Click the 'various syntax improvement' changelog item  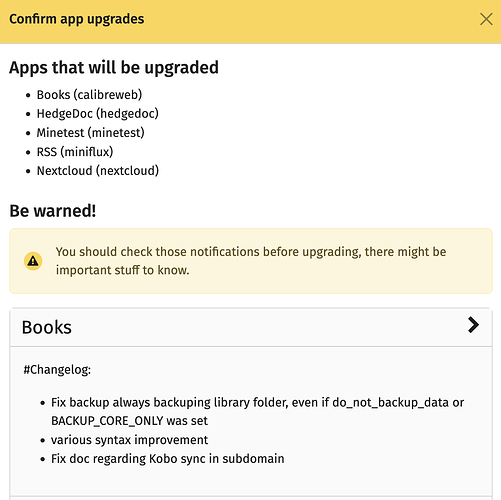(x=129, y=440)
